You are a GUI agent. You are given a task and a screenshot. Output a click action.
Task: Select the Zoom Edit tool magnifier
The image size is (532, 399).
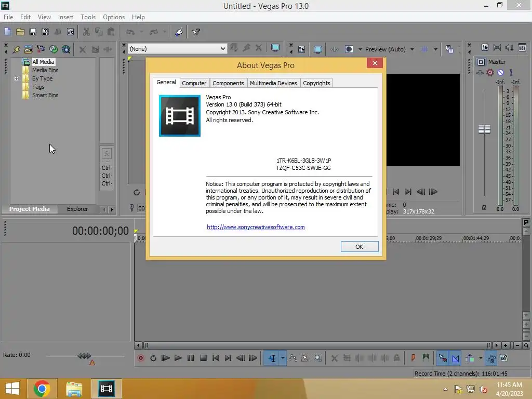tap(317, 358)
